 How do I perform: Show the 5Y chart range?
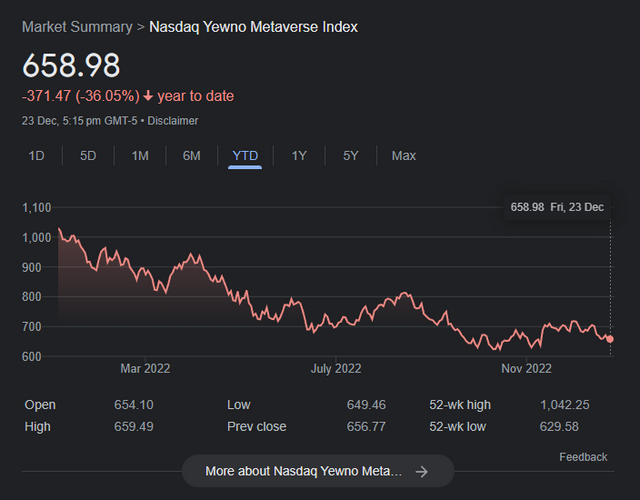point(351,156)
